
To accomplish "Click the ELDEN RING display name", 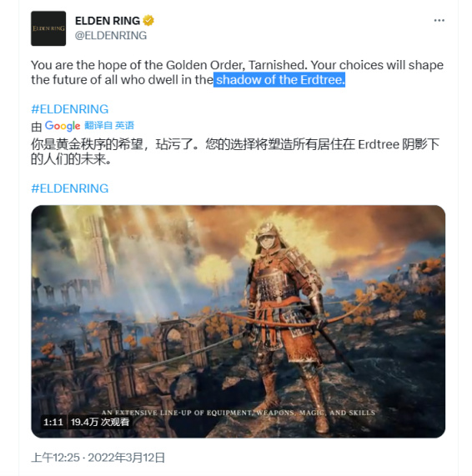I will [108, 21].
